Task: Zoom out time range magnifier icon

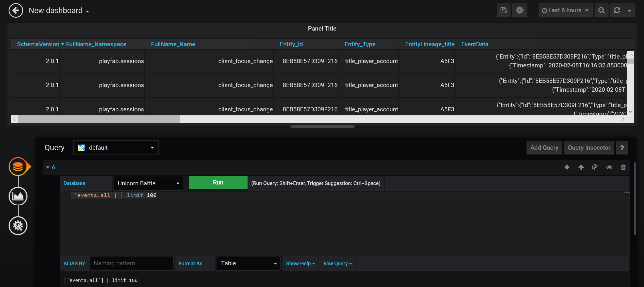Action: coord(601,10)
